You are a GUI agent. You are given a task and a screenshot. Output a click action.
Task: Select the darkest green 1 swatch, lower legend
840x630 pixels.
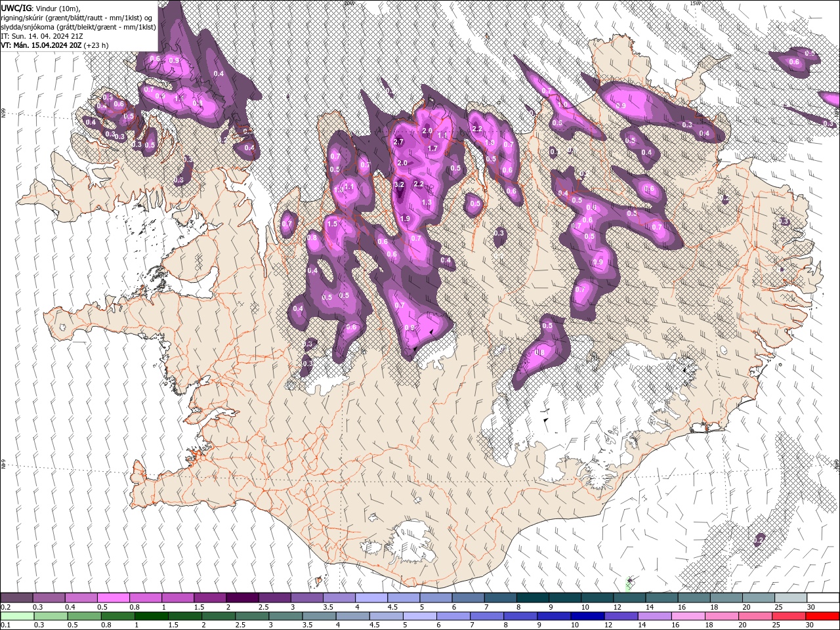tap(151, 616)
